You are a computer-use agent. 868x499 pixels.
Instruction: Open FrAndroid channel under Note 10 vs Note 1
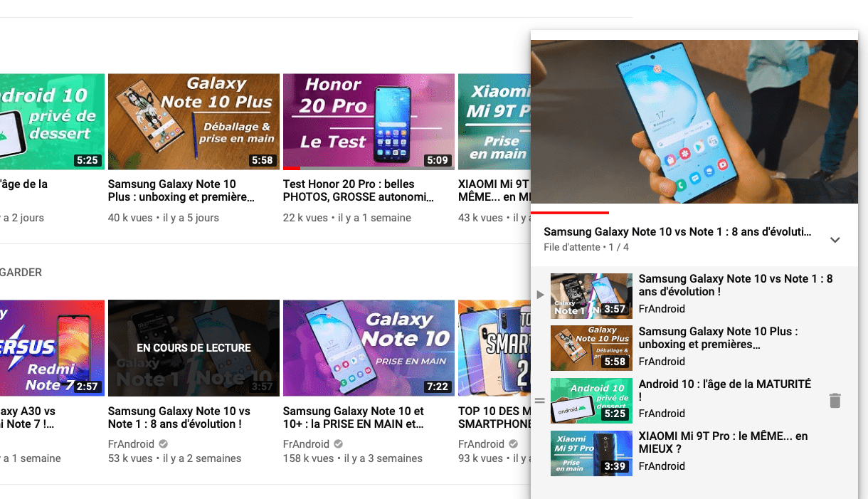(x=131, y=443)
